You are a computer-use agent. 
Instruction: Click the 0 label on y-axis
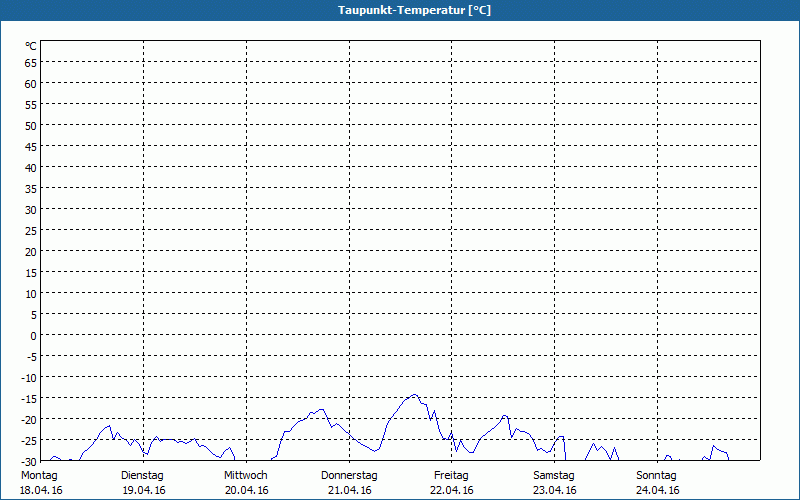pyautogui.click(x=33, y=335)
